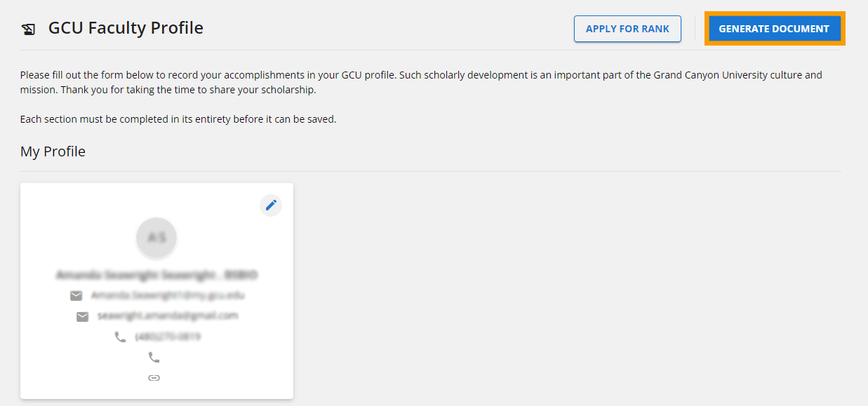Click the Generate Document button
The height and width of the screenshot is (406, 868).
tap(774, 29)
